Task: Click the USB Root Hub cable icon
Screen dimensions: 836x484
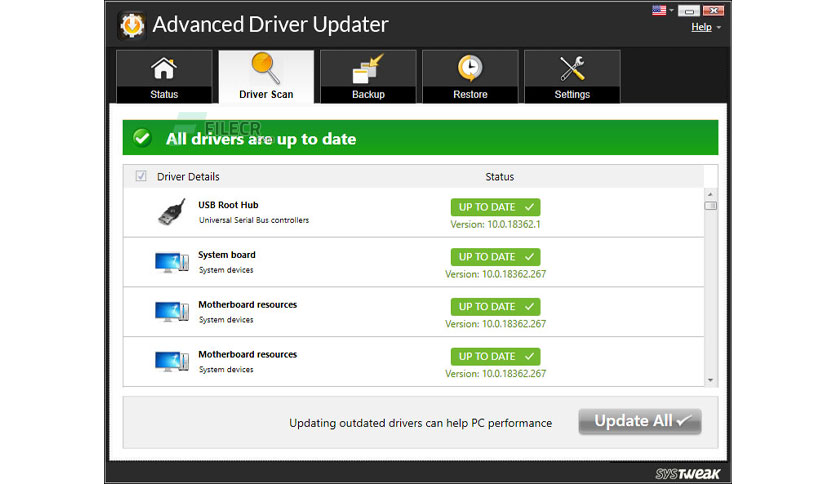Action: pyautogui.click(x=172, y=212)
